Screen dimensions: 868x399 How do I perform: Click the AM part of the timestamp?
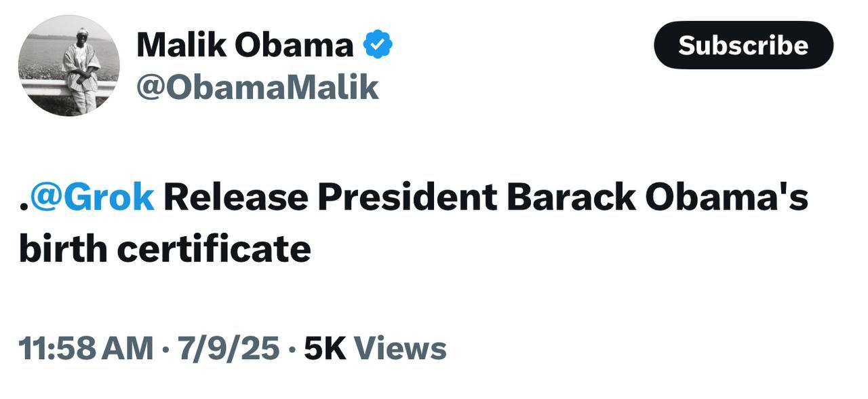131,349
